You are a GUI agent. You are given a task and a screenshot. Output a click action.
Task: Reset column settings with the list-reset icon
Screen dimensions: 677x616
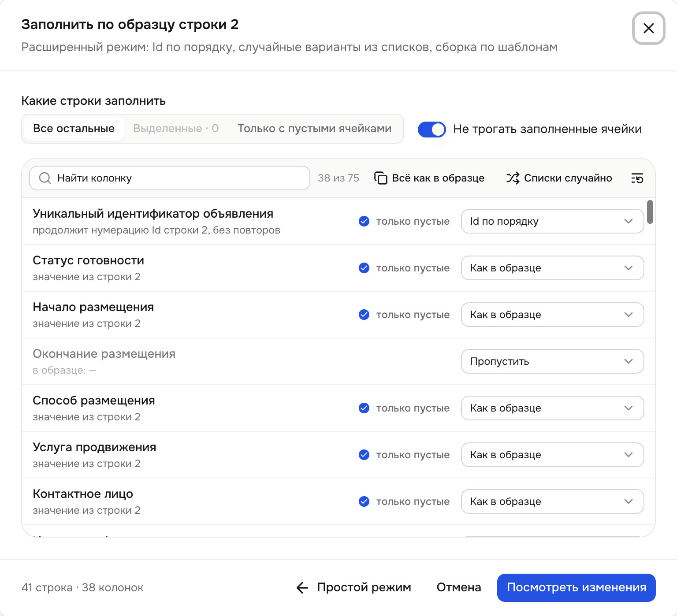pos(637,178)
